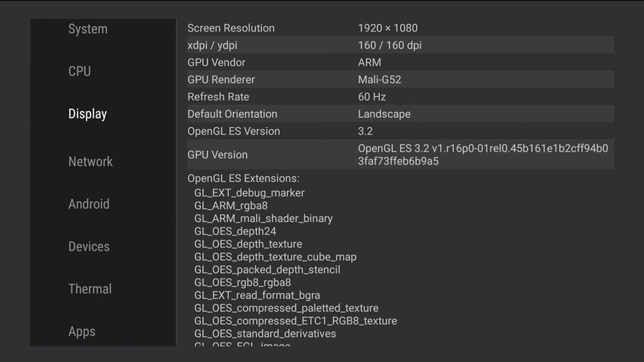Click the GPU Vendor row

click(399, 62)
